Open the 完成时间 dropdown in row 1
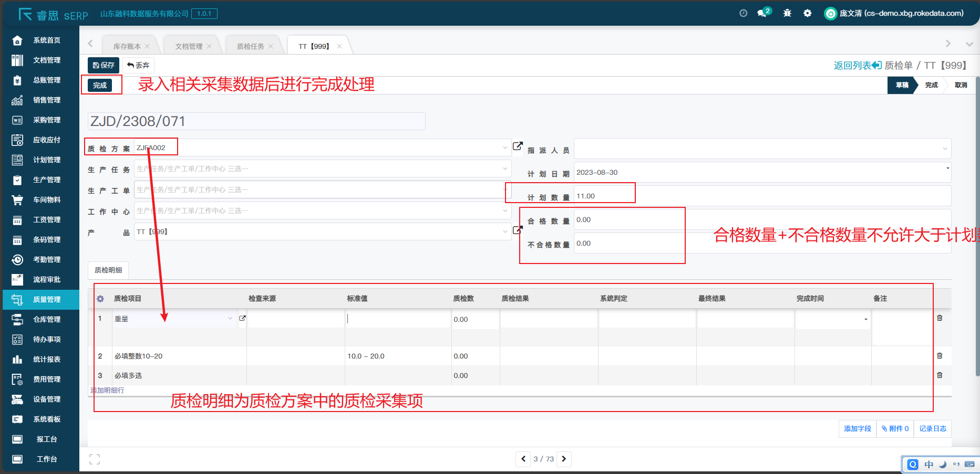980x474 pixels. pyautogui.click(x=865, y=319)
